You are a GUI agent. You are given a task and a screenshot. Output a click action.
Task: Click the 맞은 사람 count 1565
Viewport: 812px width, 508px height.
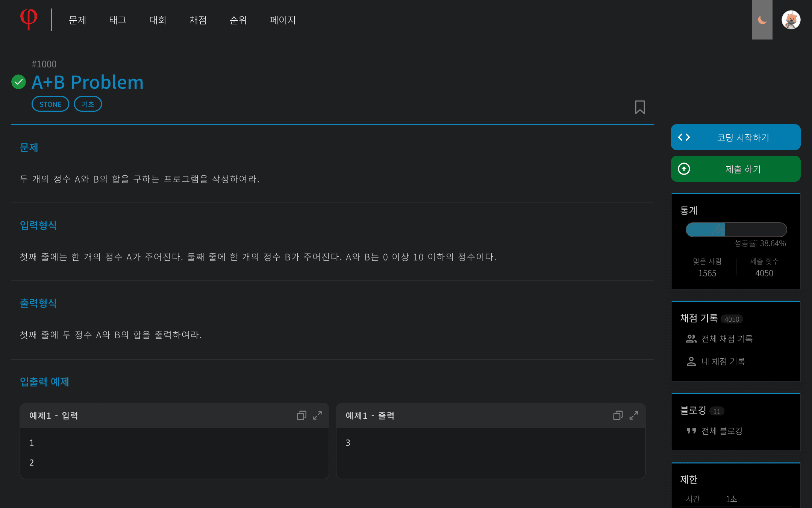(707, 273)
